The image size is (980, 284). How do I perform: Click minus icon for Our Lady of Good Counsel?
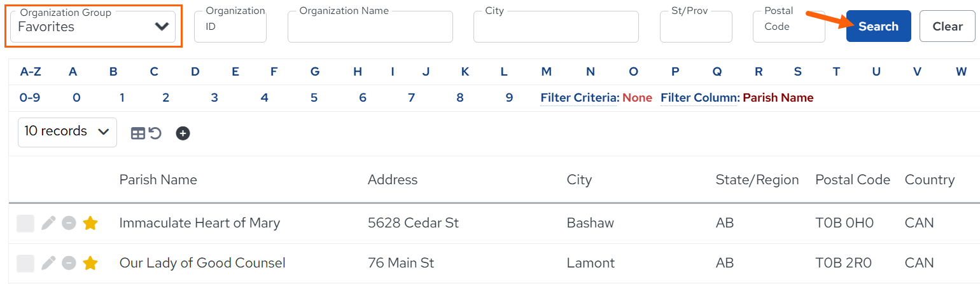[69, 263]
